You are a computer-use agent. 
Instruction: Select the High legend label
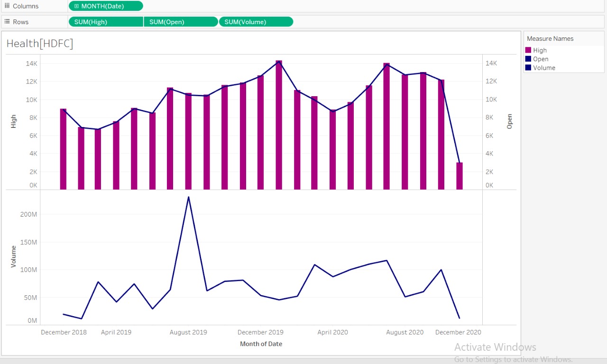(540, 50)
